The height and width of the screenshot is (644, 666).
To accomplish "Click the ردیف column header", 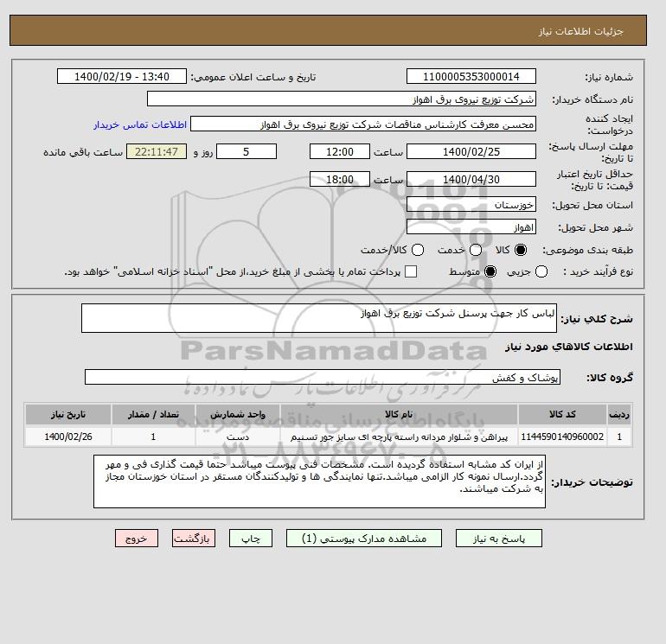I will pyautogui.click(x=619, y=414).
